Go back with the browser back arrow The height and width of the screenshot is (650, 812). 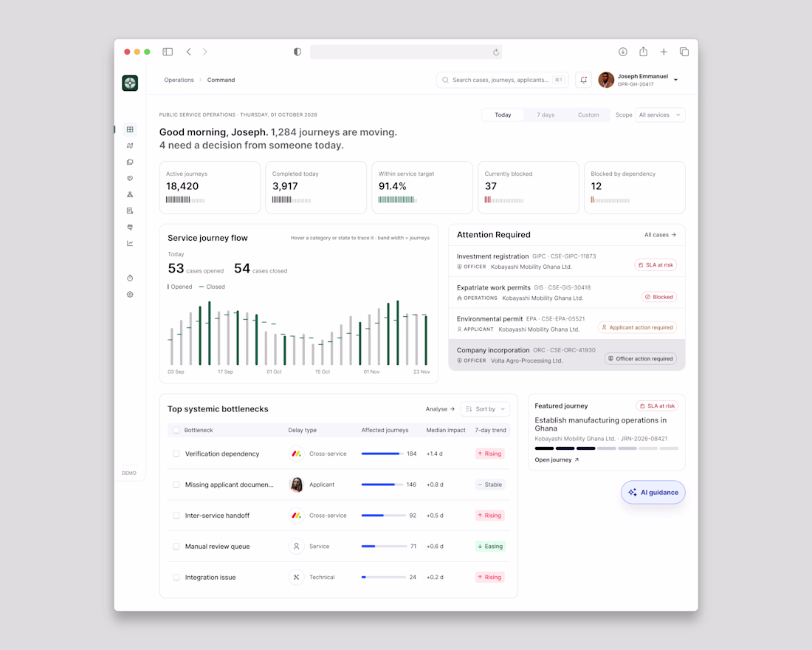189,52
